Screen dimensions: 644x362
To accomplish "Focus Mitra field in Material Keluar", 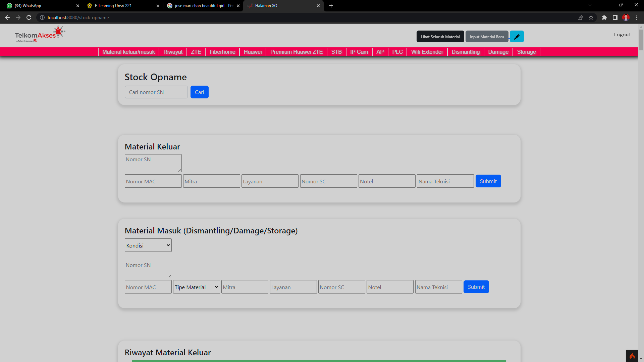I will (x=212, y=181).
